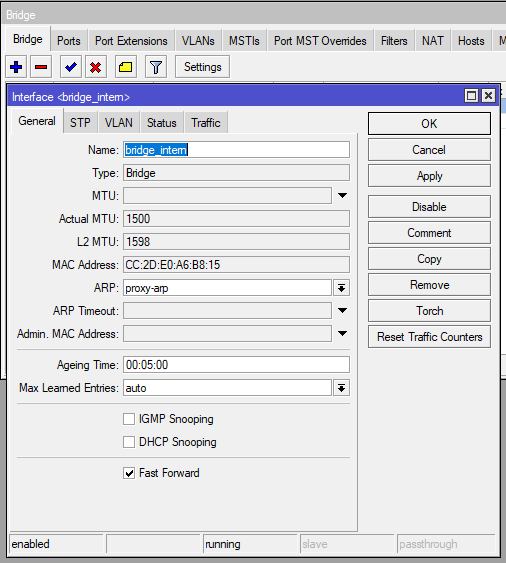Click the Comment button
Viewport: 506px width, 563px height.
click(x=429, y=233)
